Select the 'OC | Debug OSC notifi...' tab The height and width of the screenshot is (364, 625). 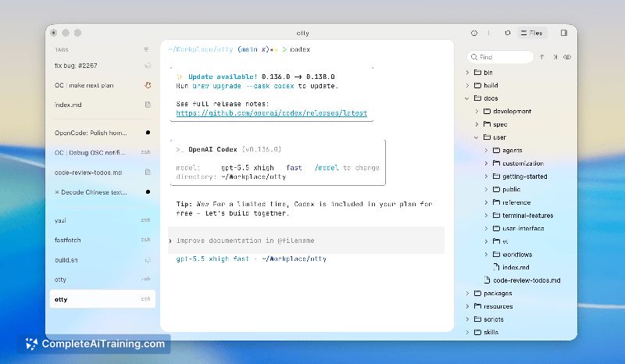coord(102,152)
